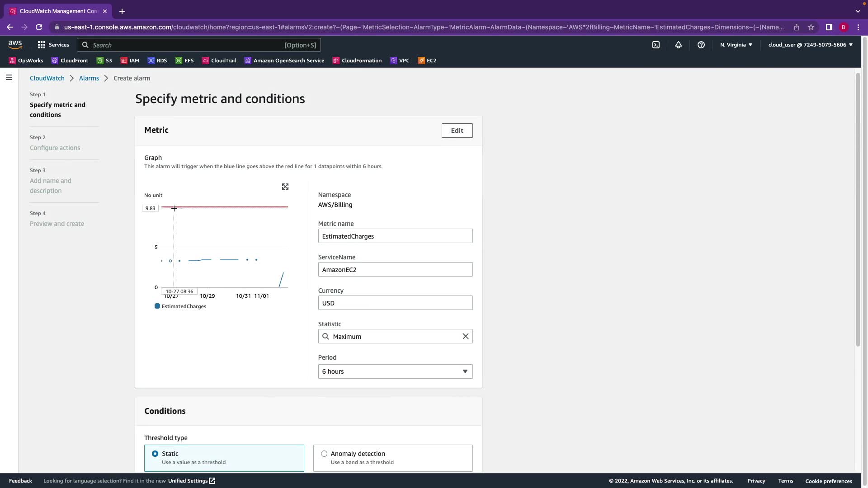Expand the Period 6 hours dropdown
The width and height of the screenshot is (868, 488).
(x=395, y=371)
